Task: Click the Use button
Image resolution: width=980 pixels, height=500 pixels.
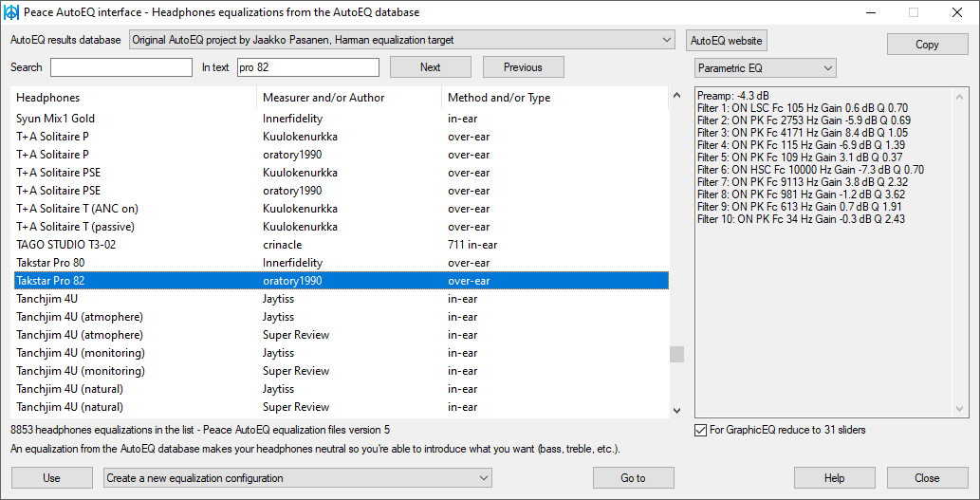Action: click(x=51, y=478)
